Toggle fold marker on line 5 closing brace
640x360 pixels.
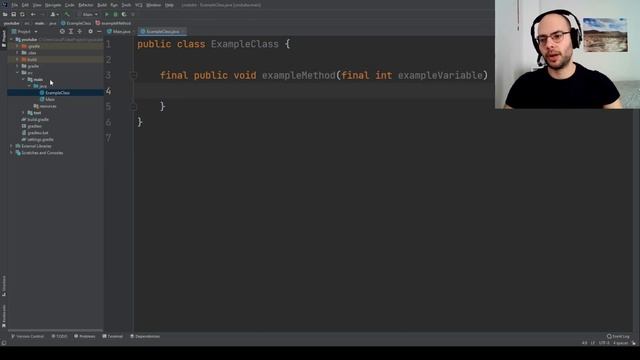pyautogui.click(x=133, y=107)
